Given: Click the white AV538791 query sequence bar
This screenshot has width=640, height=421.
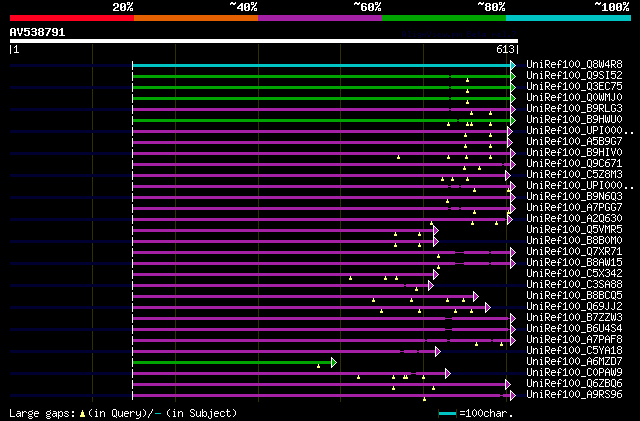Looking at the screenshot, I should [264, 41].
